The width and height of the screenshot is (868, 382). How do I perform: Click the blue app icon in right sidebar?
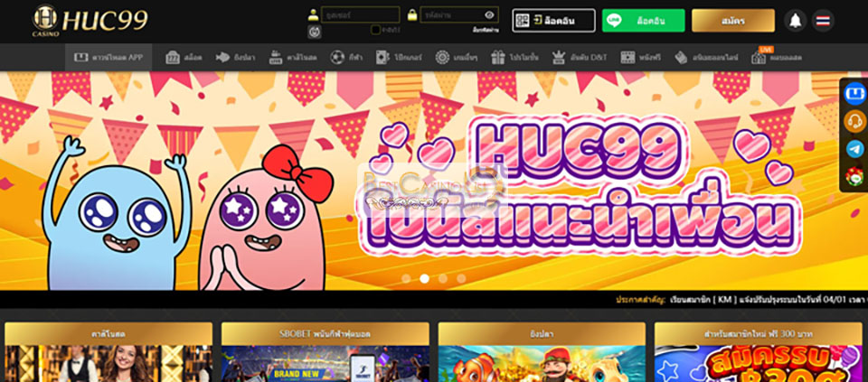click(x=854, y=93)
